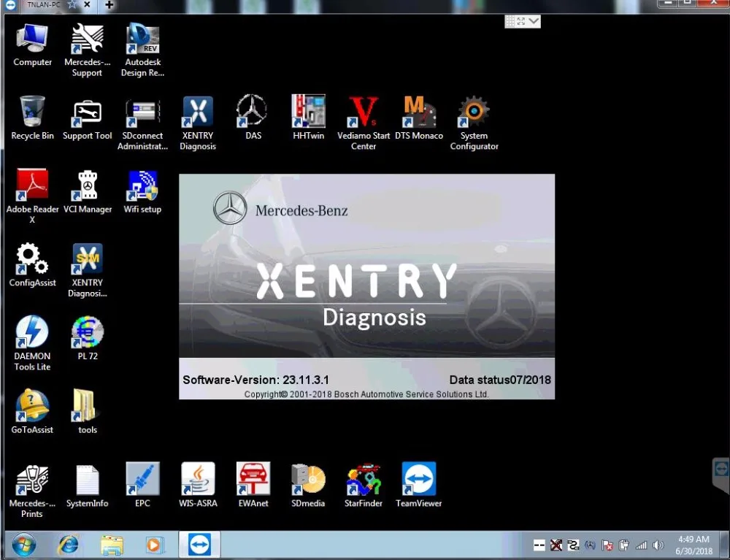The width and height of the screenshot is (730, 560).
Task: Open the SystemInfo file
Action: [87, 486]
